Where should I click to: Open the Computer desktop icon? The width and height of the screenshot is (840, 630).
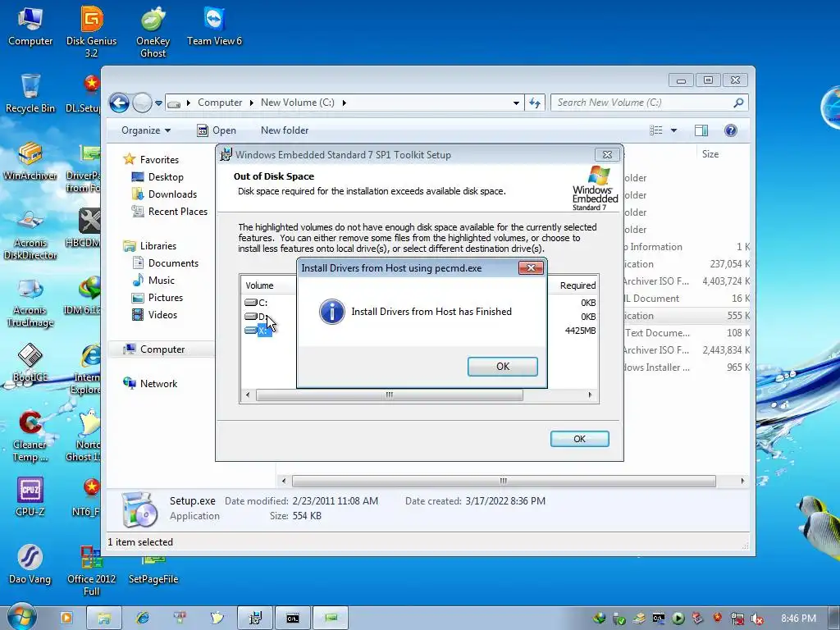30,26
